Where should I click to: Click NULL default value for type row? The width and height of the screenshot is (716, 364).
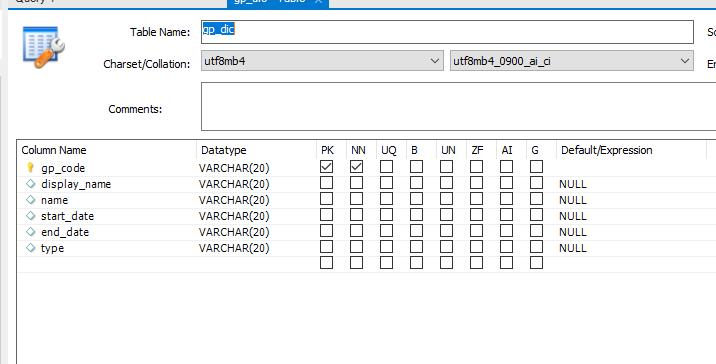coord(573,248)
